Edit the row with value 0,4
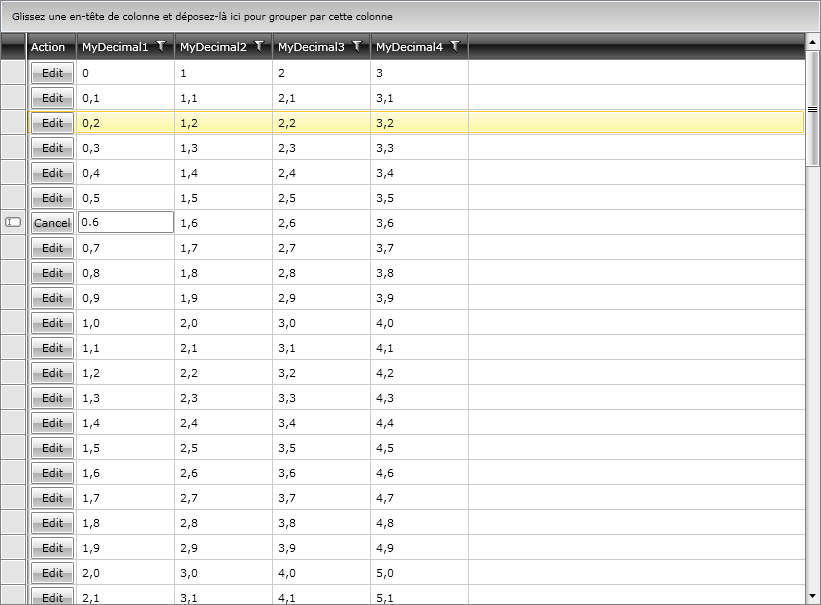The height and width of the screenshot is (605, 821). tap(52, 173)
